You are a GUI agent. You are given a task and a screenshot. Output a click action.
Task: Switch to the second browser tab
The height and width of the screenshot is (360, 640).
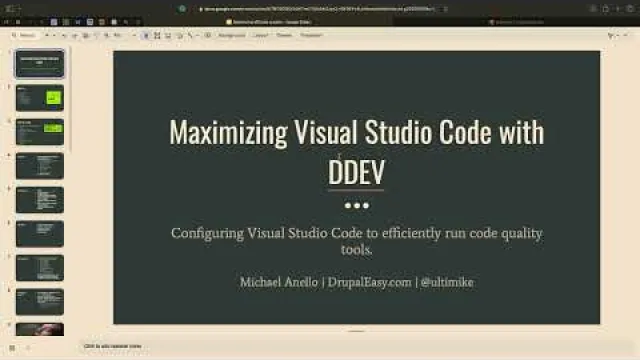[x=517, y=22]
